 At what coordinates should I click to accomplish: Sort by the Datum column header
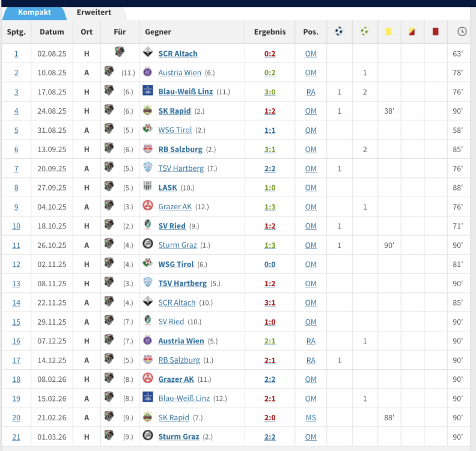[52, 32]
